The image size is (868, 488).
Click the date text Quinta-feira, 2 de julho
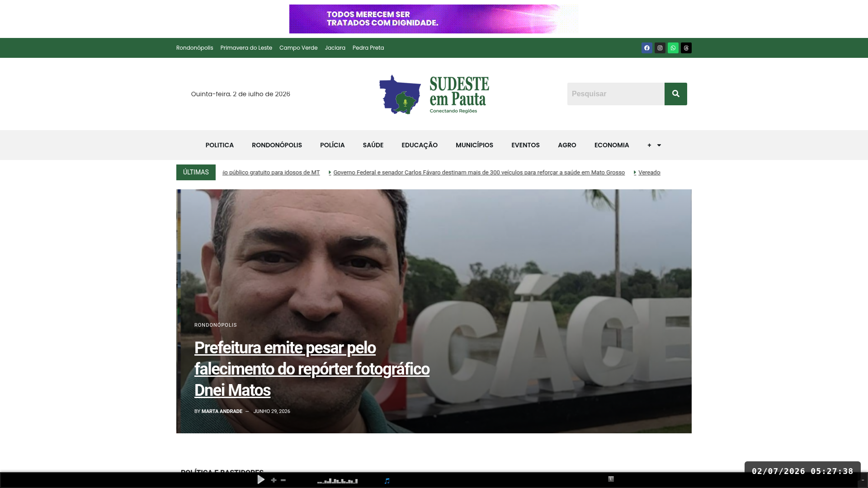[x=241, y=94]
